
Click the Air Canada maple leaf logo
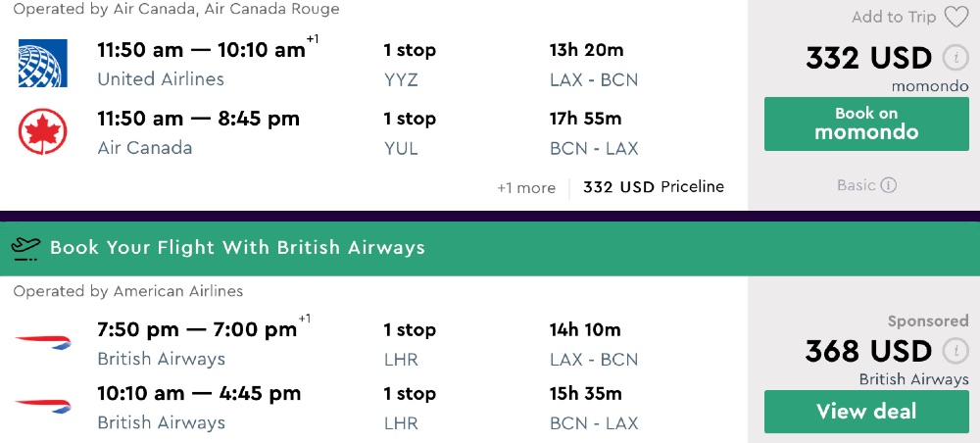43,132
